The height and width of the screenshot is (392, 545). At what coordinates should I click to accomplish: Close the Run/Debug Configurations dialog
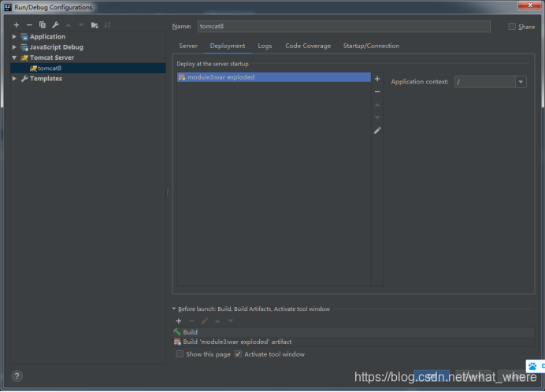(x=530, y=5)
